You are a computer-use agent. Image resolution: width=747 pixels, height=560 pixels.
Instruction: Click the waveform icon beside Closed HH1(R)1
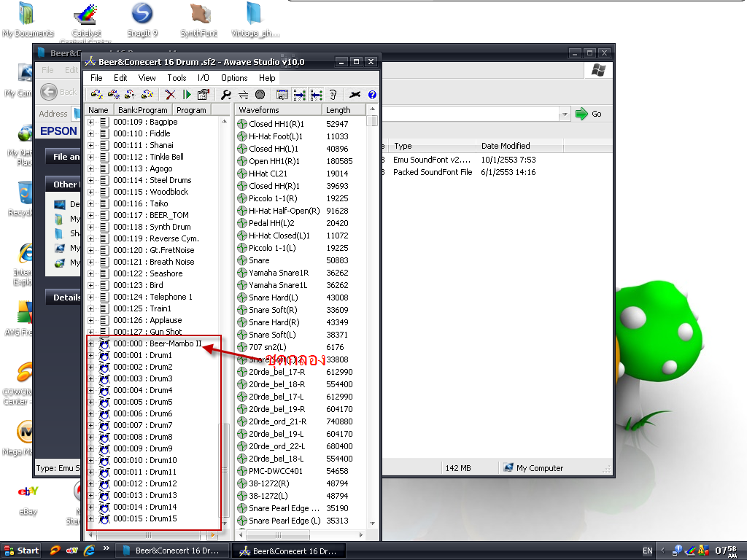click(x=242, y=124)
